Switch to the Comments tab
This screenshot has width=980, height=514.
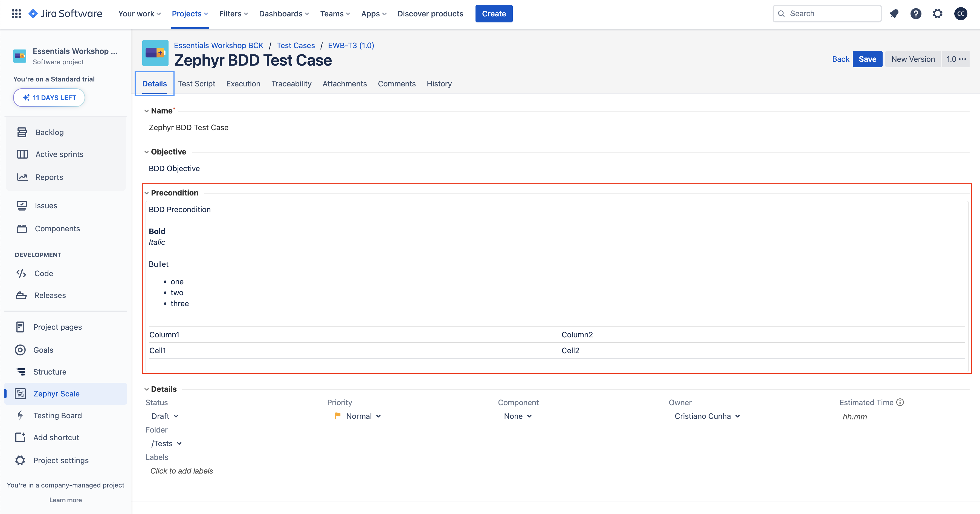click(x=396, y=84)
